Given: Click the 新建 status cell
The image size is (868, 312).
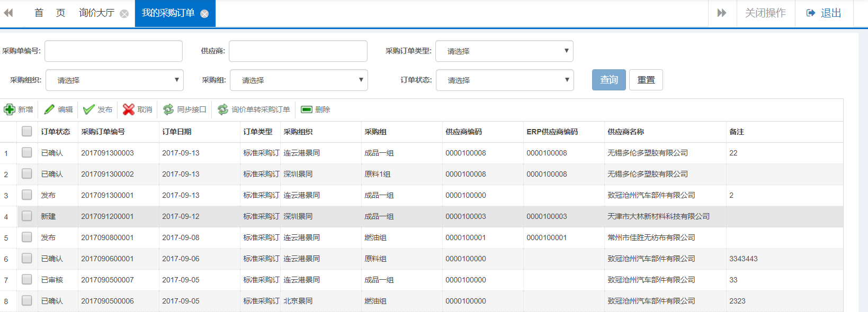Looking at the screenshot, I should [48, 216].
